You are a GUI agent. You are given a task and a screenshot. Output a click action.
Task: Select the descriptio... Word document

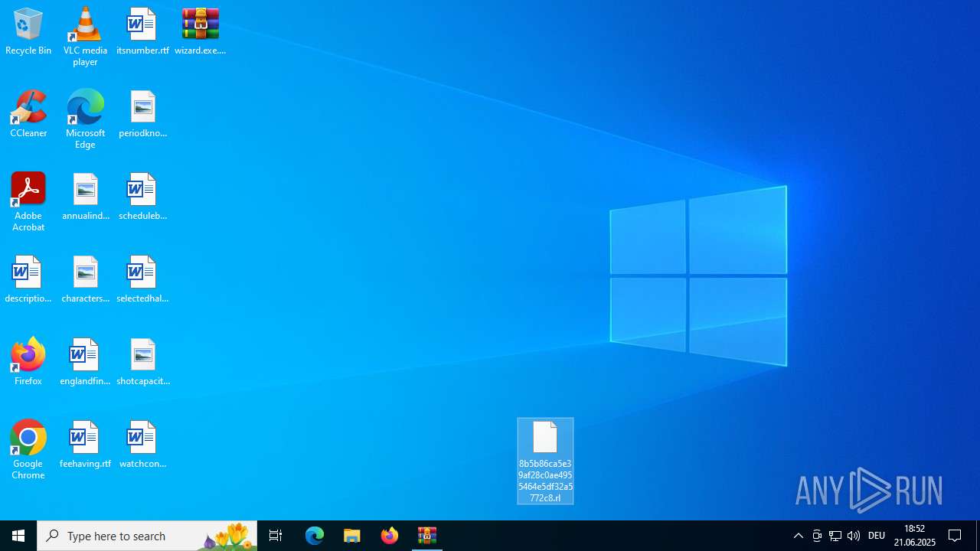click(28, 280)
